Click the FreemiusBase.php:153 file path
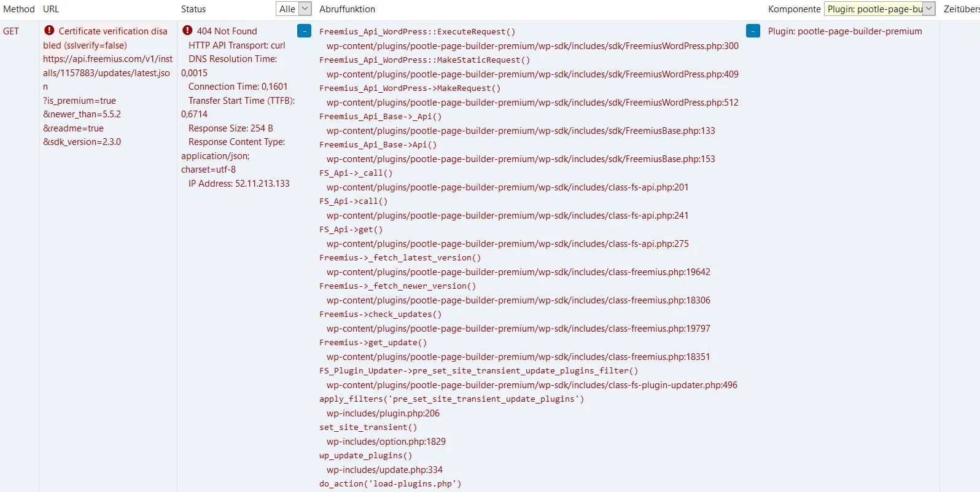Viewport: 980px width, 492px height. coord(521,159)
